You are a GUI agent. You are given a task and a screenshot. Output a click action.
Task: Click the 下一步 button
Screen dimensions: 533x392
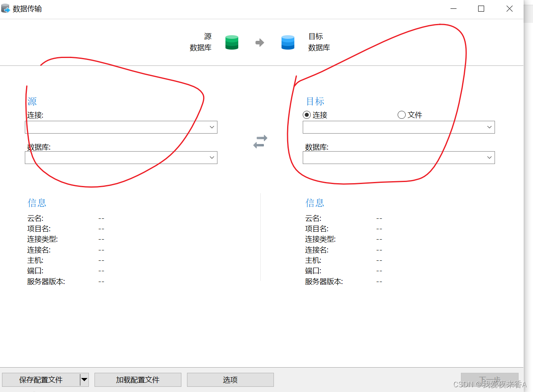pyautogui.click(x=490, y=380)
